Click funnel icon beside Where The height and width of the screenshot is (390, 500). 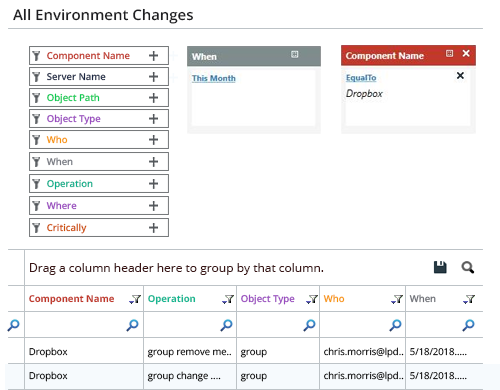coord(36,206)
